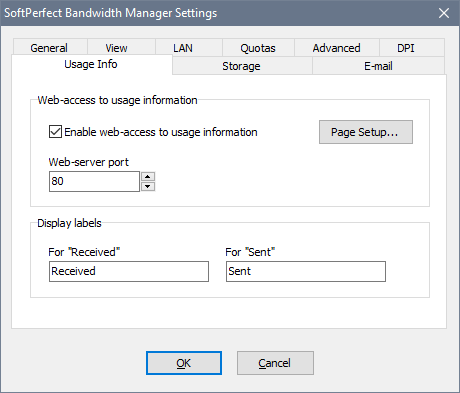
Task: Open the Quotas tab
Action: click(258, 48)
